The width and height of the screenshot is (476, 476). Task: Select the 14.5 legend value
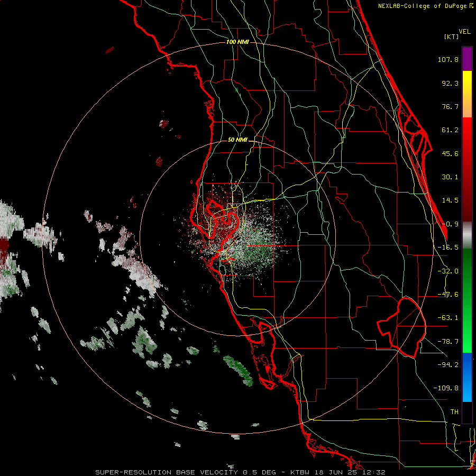point(450,200)
